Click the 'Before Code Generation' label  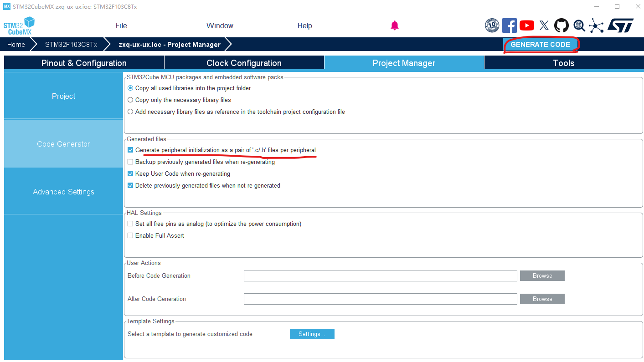point(159,275)
